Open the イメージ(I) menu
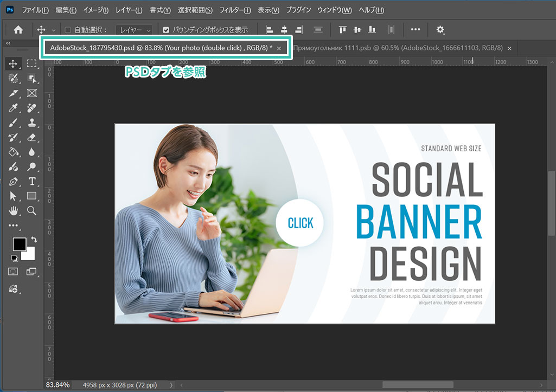 coord(95,10)
